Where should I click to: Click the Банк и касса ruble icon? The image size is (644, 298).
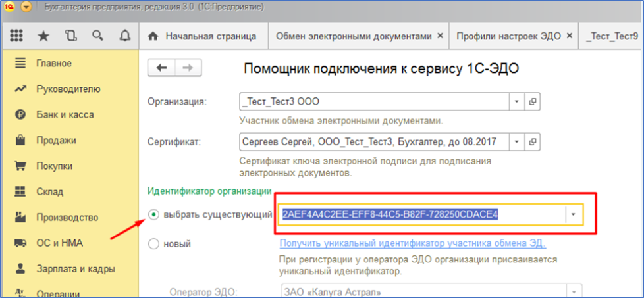(20, 114)
